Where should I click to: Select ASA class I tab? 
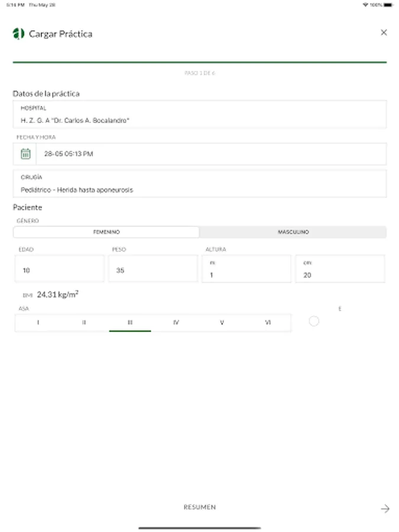pyautogui.click(x=38, y=323)
